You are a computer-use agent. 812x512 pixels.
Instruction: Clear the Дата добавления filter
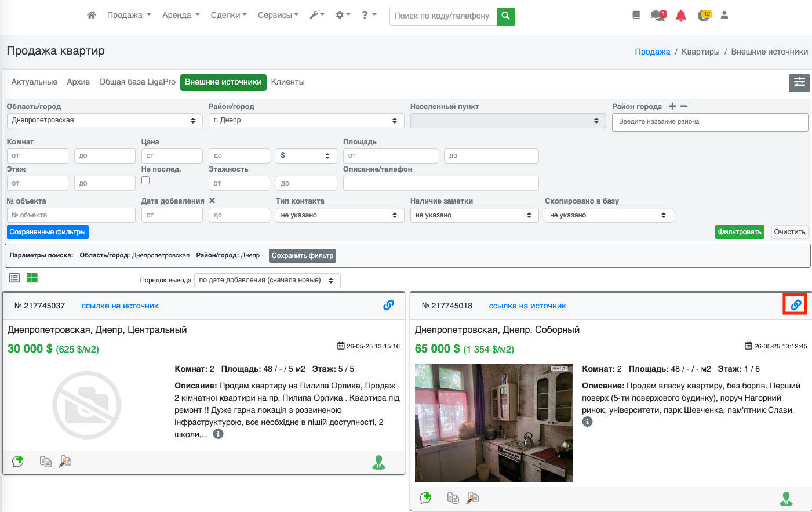(212, 201)
